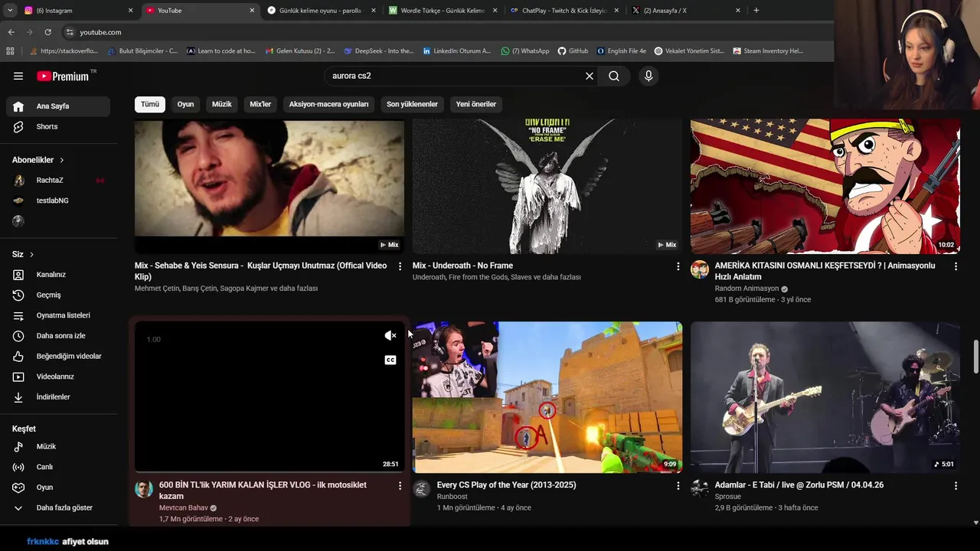The width and height of the screenshot is (980, 551).
Task: Reload the page with the refresh icon
Action: coord(47,32)
